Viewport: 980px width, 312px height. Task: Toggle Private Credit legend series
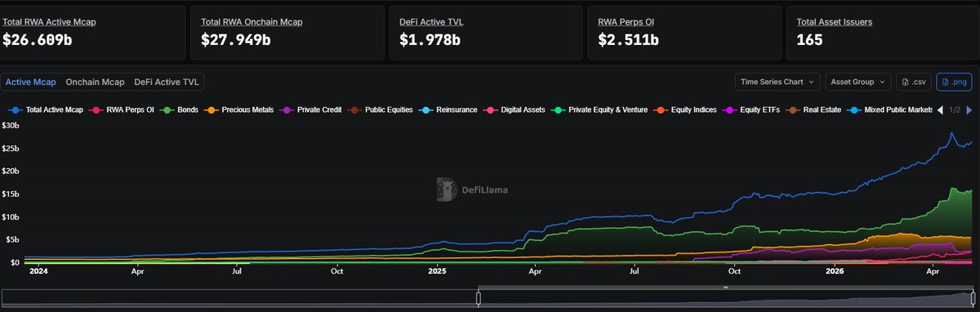[310, 109]
